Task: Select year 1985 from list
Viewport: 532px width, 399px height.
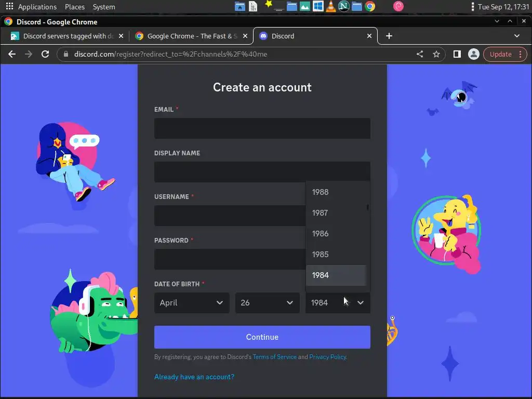Action: click(336, 255)
